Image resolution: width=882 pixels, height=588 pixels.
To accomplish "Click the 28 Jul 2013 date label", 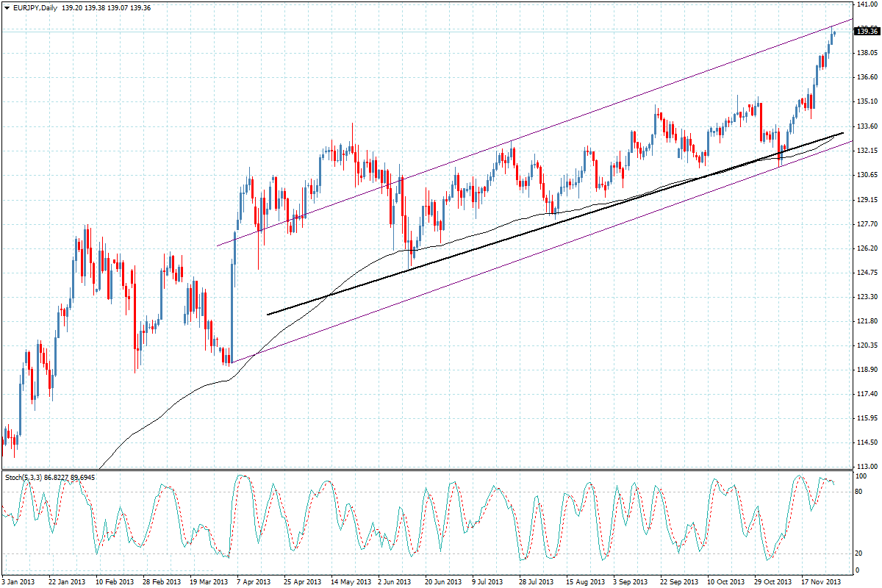I will tap(536, 581).
